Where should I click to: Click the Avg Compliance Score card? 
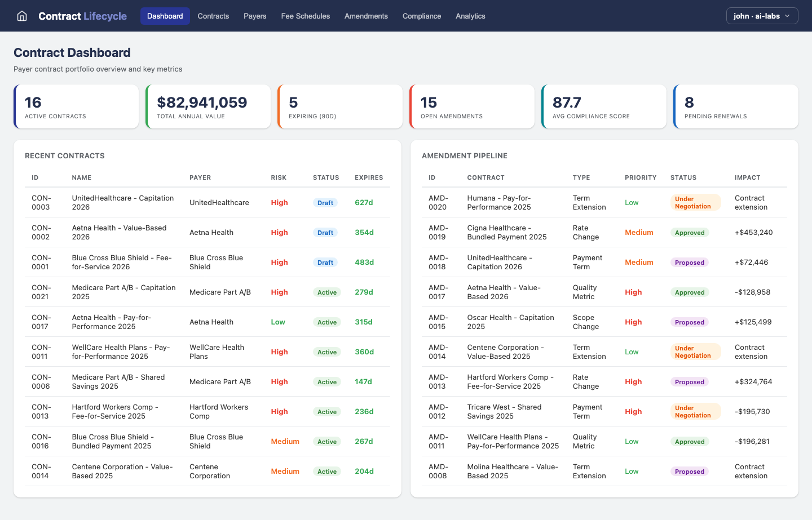point(604,106)
